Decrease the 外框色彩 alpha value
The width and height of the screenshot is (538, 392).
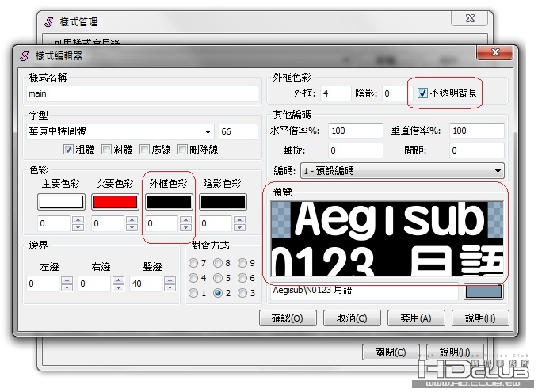(x=186, y=227)
